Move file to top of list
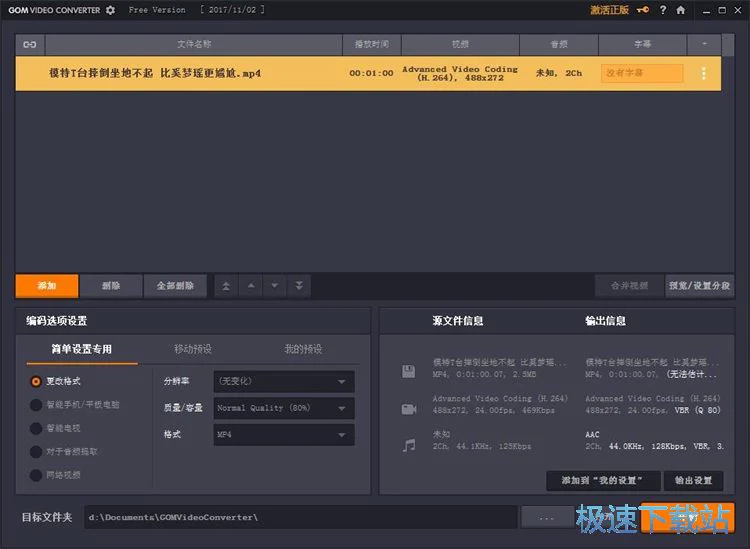The width and height of the screenshot is (750, 549). click(226, 286)
